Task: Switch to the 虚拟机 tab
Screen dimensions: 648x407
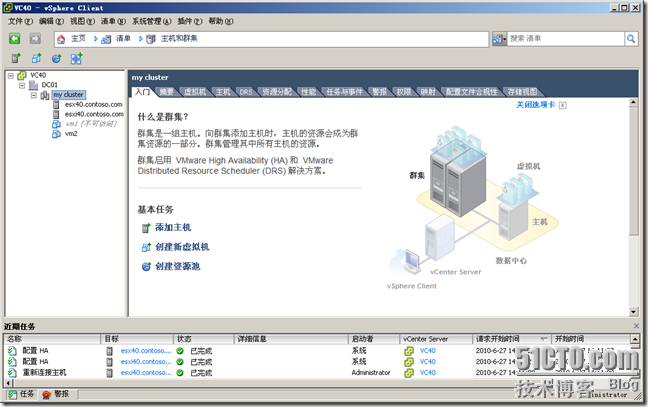Action: point(195,92)
